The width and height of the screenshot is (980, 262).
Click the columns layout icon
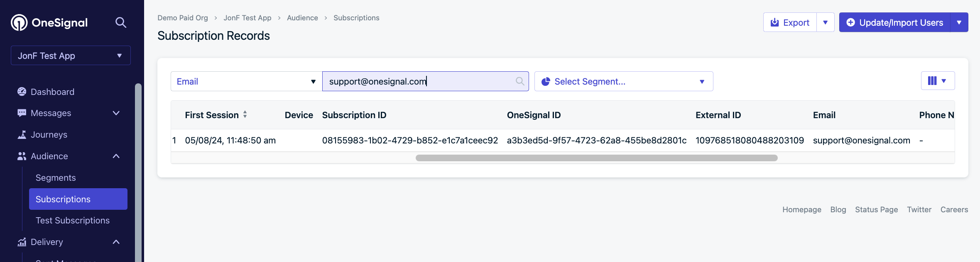pyautogui.click(x=932, y=81)
